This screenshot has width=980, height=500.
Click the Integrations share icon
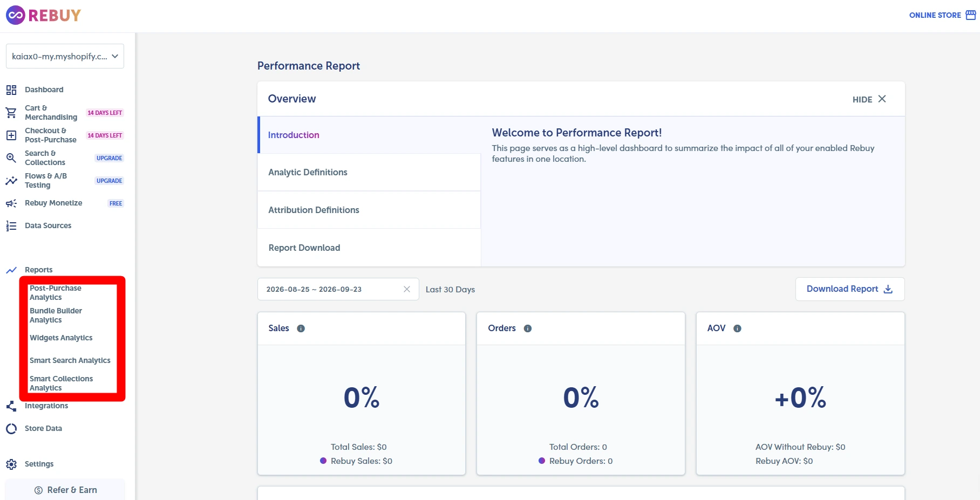[11, 406]
